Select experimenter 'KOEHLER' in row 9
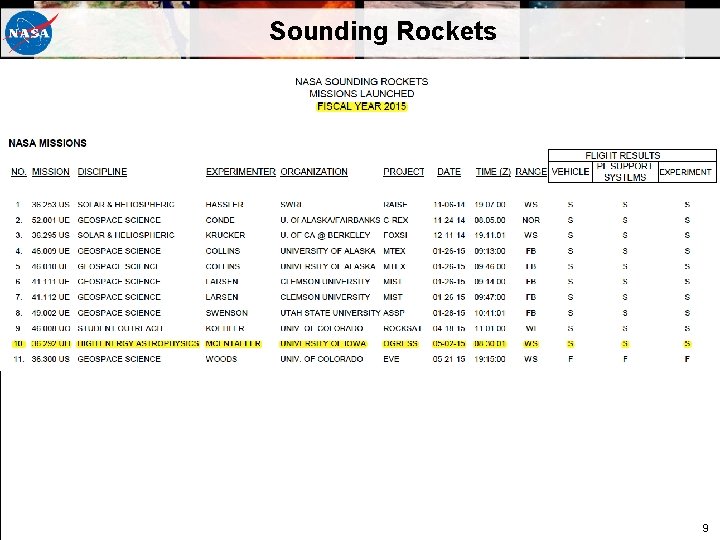 click(x=225, y=329)
